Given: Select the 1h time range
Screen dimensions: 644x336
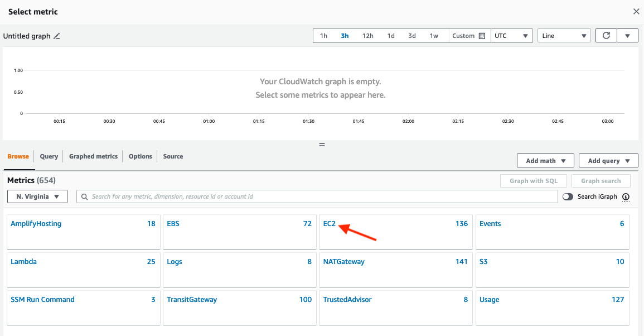Looking at the screenshot, I should click(323, 36).
